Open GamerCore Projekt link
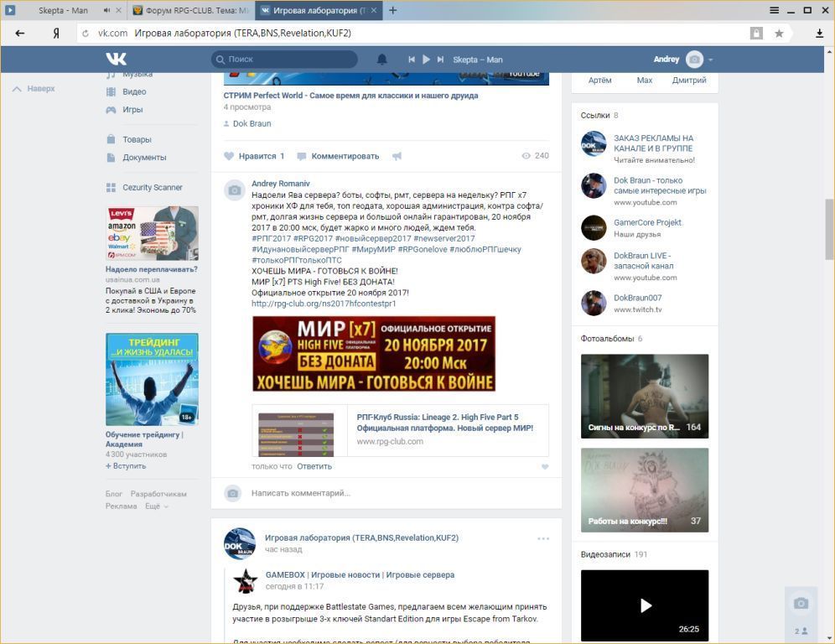 647,222
